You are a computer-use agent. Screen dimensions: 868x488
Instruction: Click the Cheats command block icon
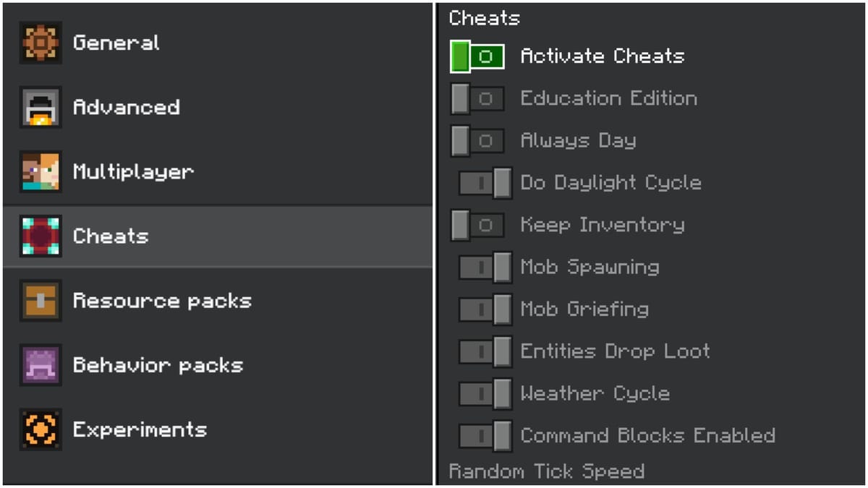40,236
